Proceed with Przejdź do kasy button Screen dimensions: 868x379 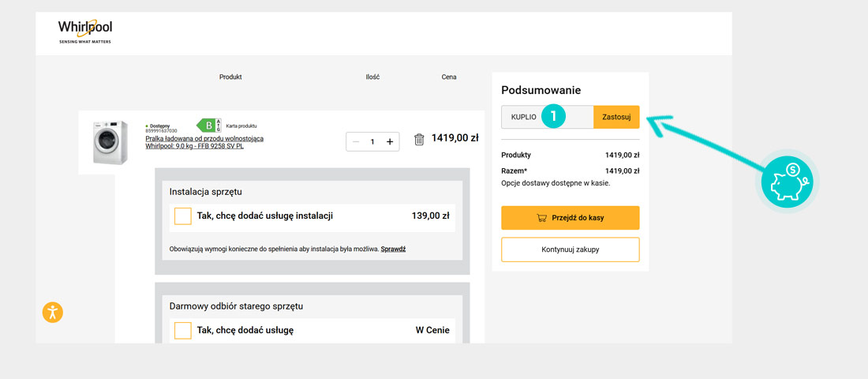tap(570, 218)
